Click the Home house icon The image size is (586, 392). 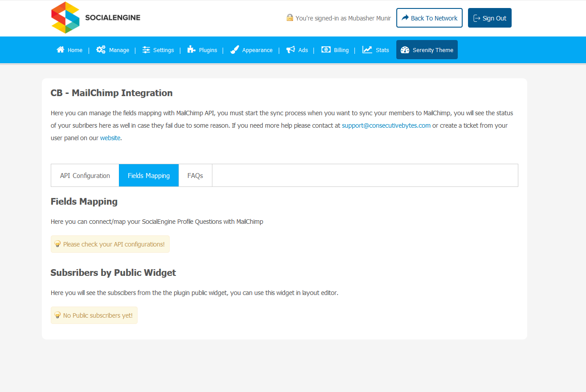click(x=61, y=50)
